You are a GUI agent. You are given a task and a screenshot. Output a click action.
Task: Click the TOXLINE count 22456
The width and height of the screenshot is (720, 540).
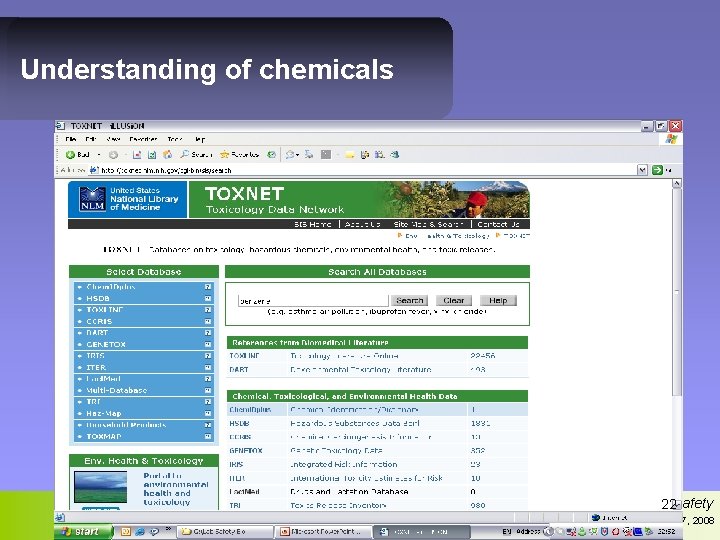pos(483,356)
